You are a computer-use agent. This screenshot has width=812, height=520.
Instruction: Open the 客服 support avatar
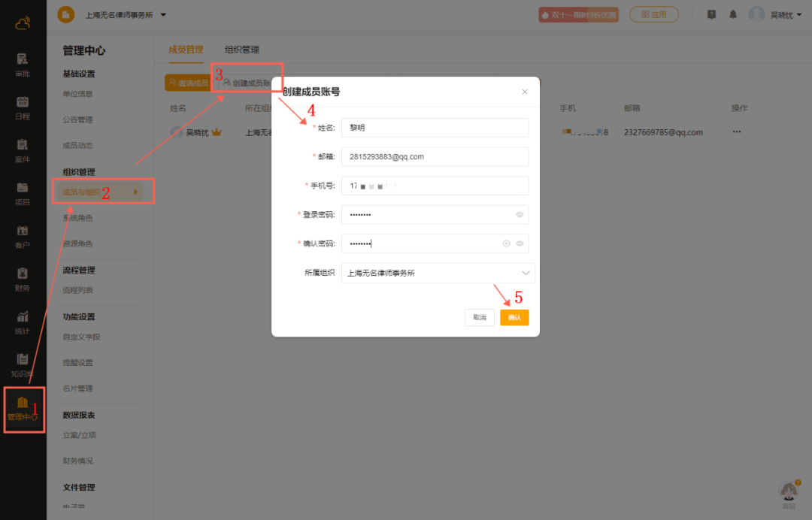pos(788,492)
